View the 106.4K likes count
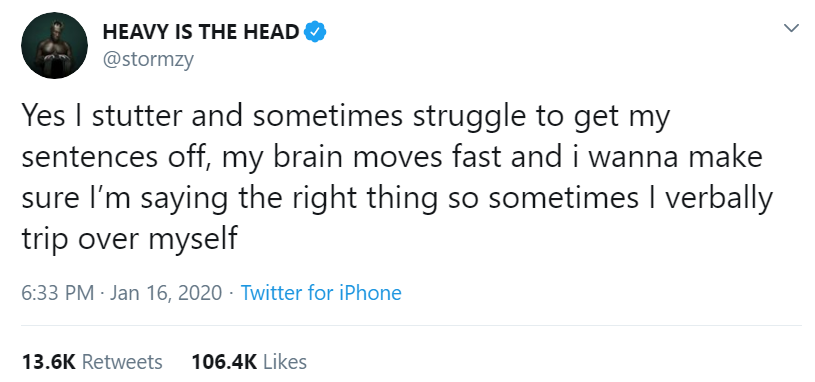The image size is (815, 382). pos(224,362)
